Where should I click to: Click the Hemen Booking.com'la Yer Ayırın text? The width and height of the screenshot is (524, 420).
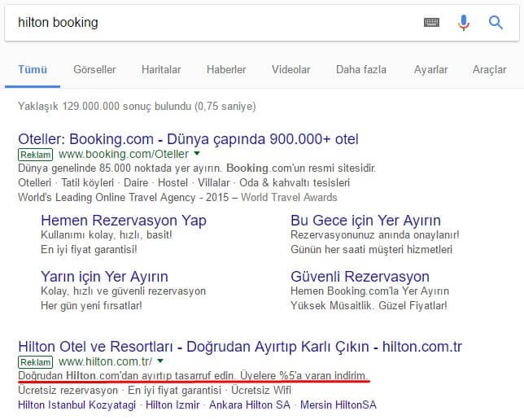[x=369, y=291]
